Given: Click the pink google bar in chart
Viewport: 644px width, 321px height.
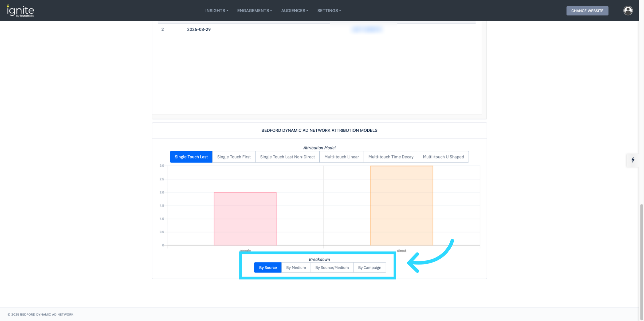Looking at the screenshot, I should [245, 219].
